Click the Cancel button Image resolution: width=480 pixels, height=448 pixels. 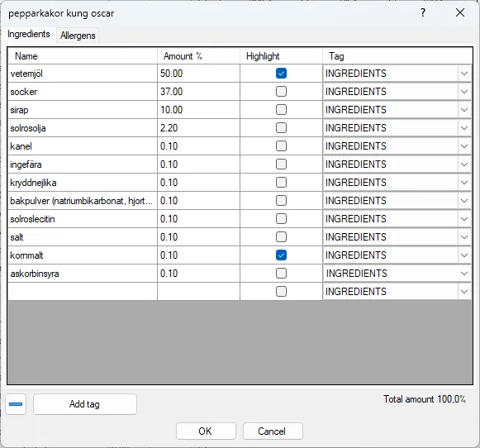273,431
